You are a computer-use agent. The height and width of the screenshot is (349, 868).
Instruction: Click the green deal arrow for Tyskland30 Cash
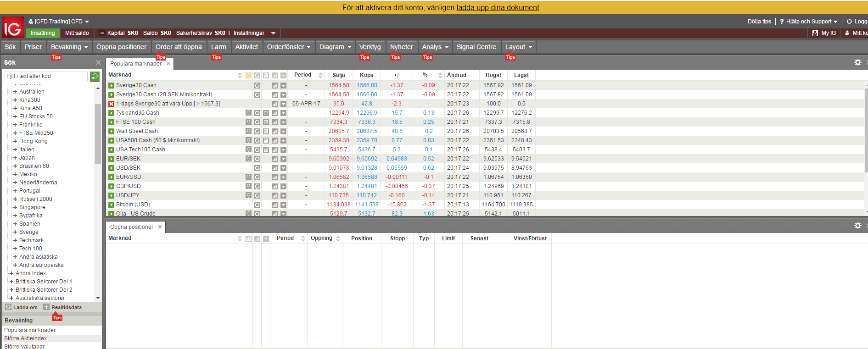[x=111, y=113]
